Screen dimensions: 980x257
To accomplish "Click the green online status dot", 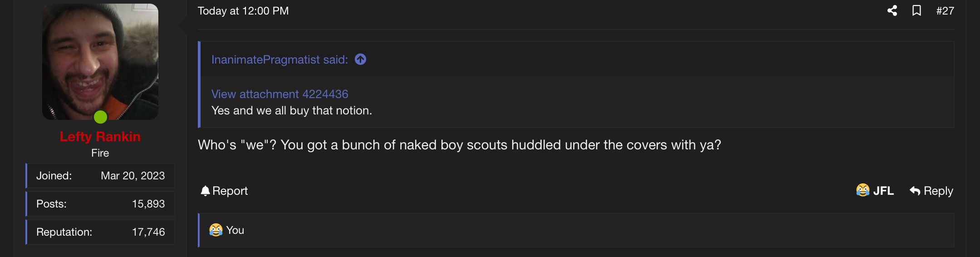I will point(100,117).
